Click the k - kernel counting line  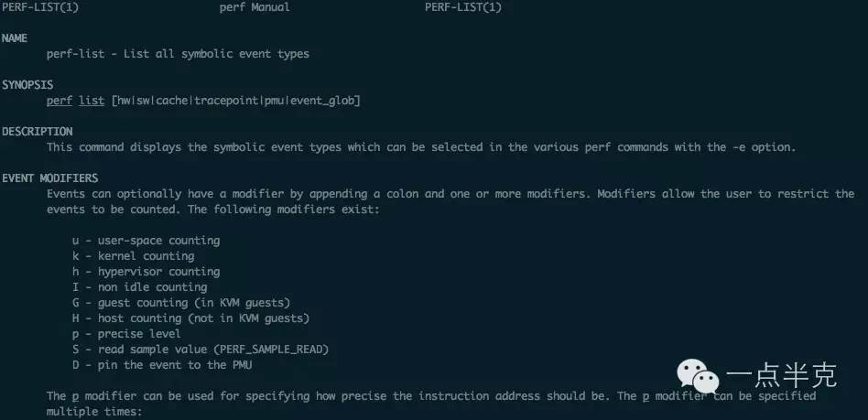(x=133, y=256)
